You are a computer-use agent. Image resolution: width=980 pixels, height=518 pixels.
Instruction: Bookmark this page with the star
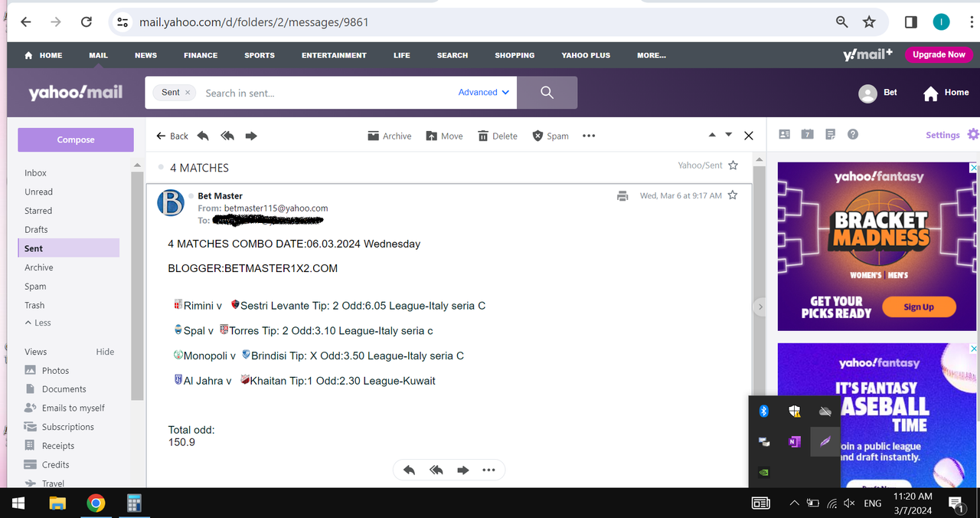pyautogui.click(x=869, y=22)
